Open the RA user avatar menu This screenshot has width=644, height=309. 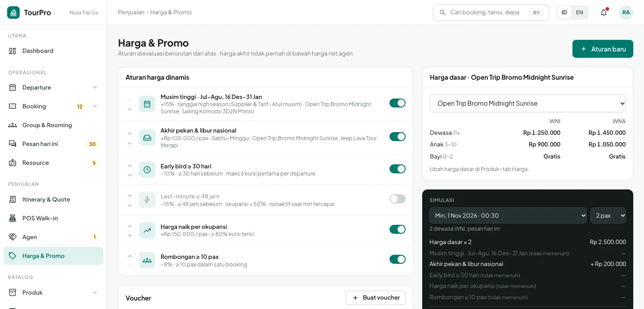click(626, 13)
